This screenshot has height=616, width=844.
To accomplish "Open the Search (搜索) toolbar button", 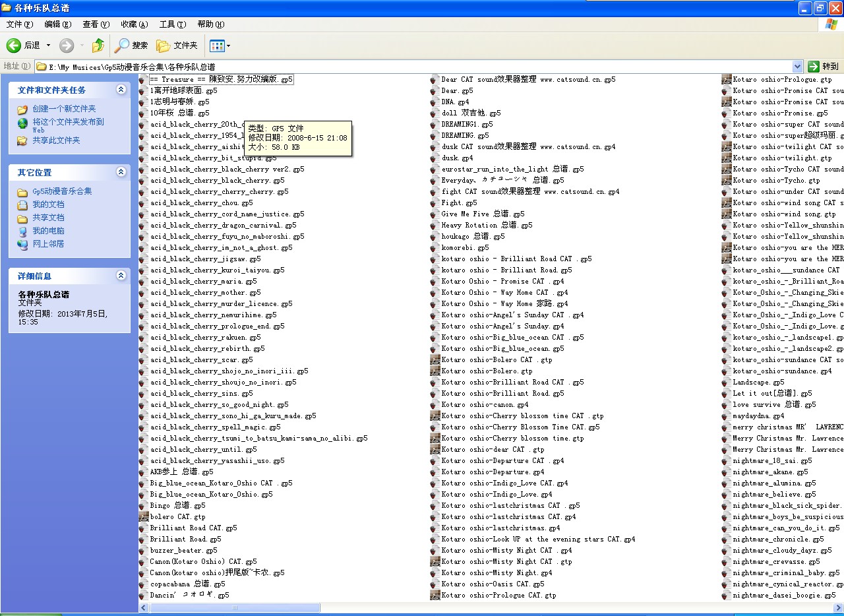I will coord(131,46).
